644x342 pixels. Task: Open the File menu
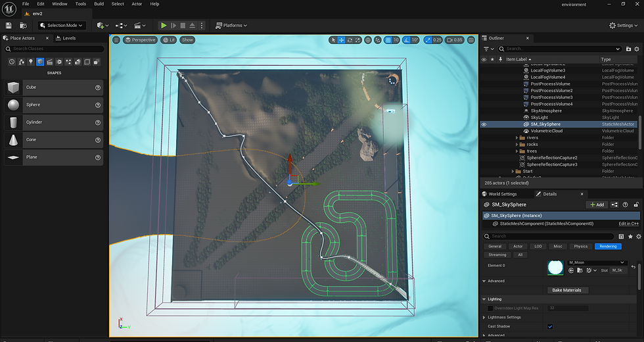tap(26, 4)
